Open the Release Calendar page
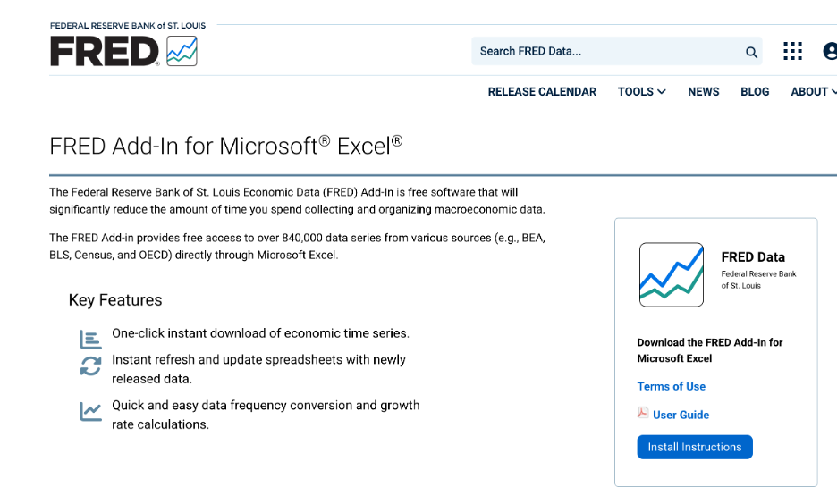837x504 pixels. 542,92
